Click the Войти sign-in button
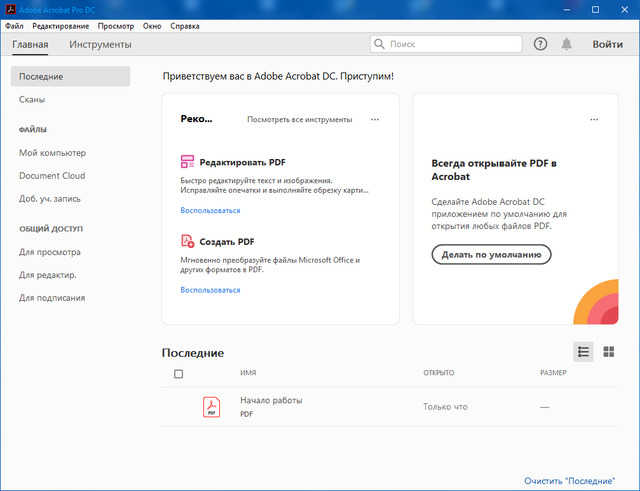The width and height of the screenshot is (640, 491). tap(607, 44)
